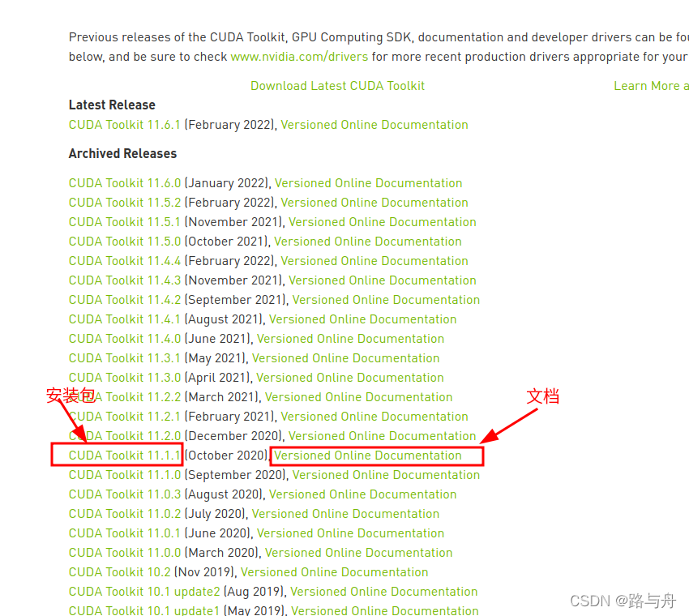The height and width of the screenshot is (616, 689).
Task: Open CUDA Toolkit 11.0.3 link
Action: pos(125,494)
